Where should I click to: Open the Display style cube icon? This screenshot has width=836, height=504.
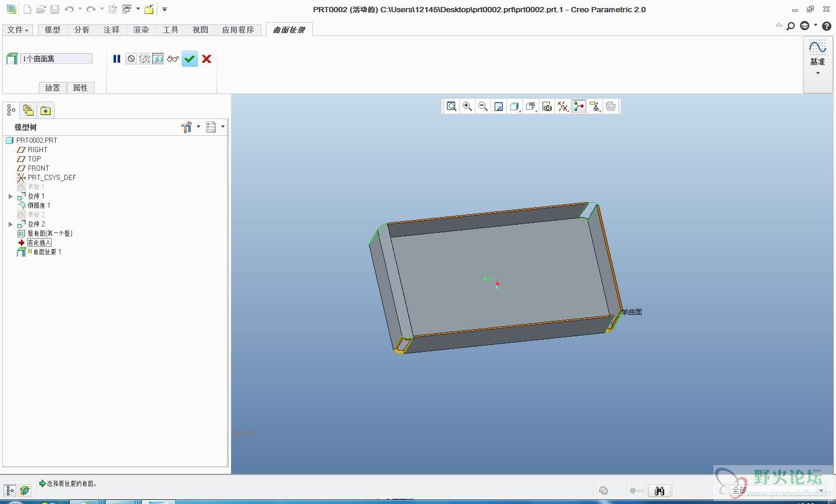[514, 106]
